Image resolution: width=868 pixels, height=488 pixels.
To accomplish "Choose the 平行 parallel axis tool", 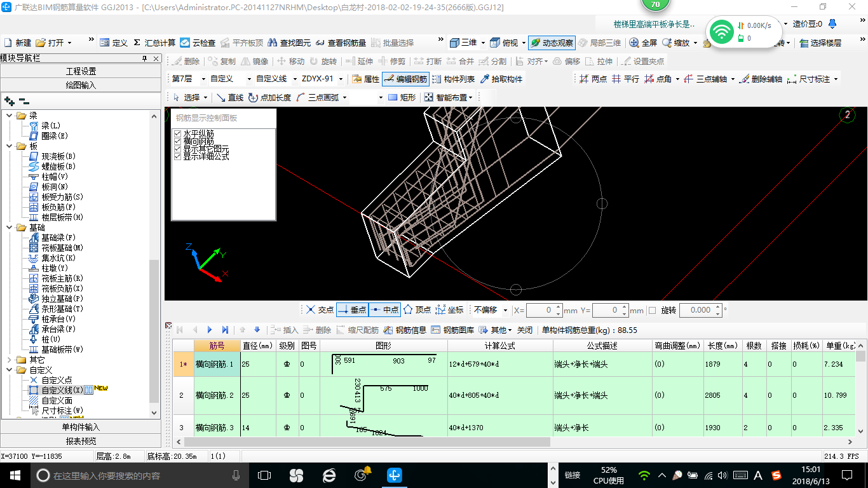I will point(625,79).
